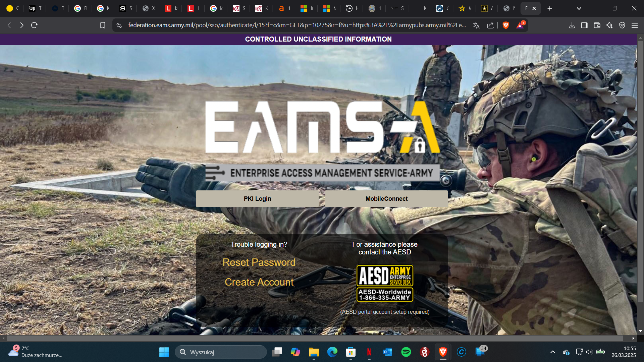
Task: Open the Brave hamburger main menu
Action: click(x=635, y=25)
